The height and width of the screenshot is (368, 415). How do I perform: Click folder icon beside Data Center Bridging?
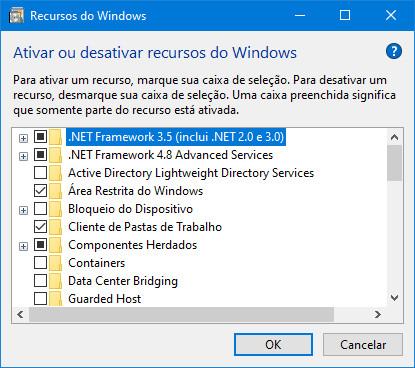(x=55, y=281)
